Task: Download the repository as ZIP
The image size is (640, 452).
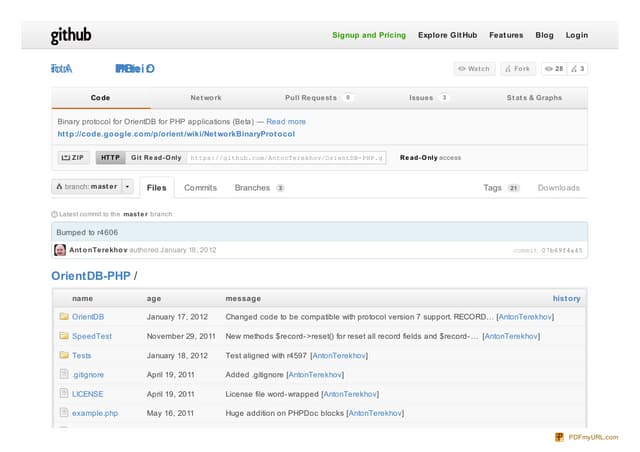Action: 73,158
